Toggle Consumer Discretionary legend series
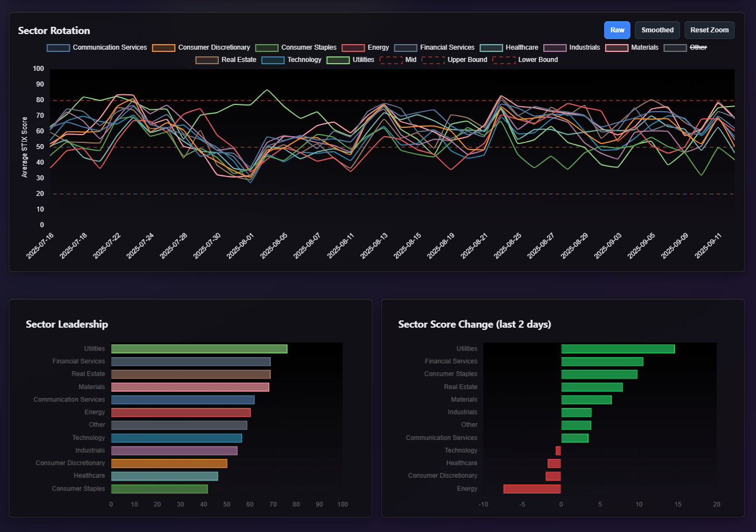 tap(201, 47)
